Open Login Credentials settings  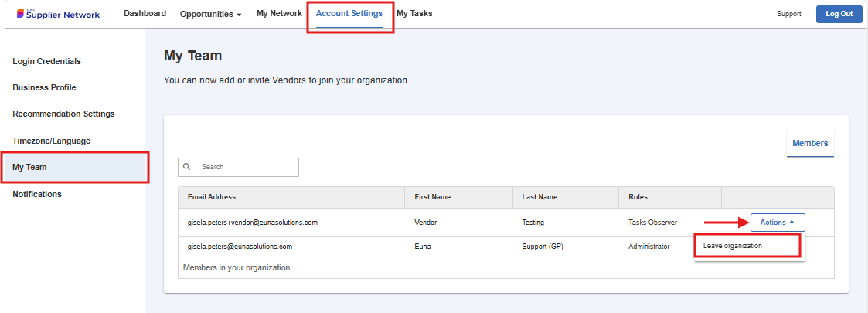46,62
